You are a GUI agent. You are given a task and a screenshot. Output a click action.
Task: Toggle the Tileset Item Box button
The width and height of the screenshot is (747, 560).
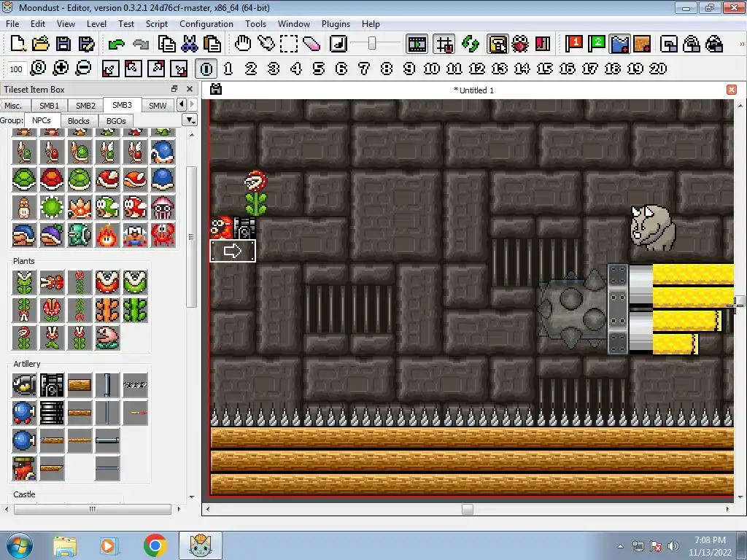coord(498,44)
